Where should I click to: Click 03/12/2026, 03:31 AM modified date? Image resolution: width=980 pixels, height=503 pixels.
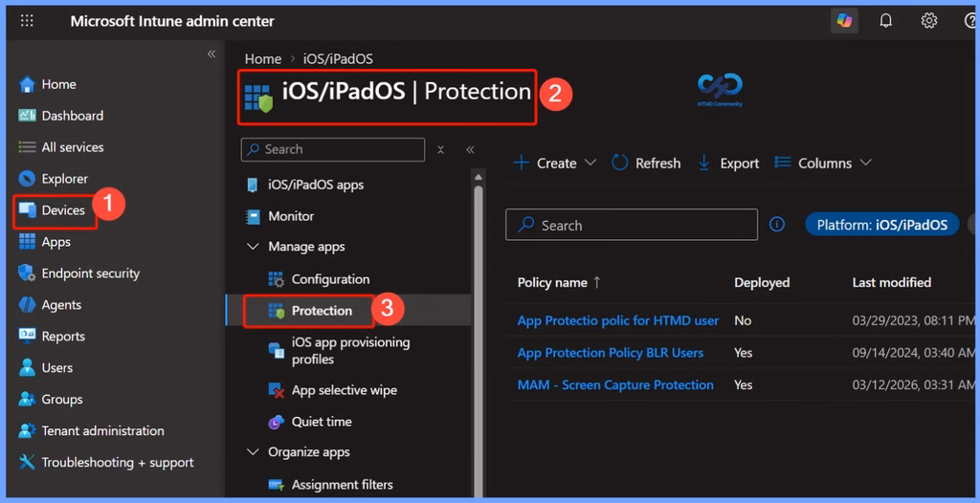point(914,385)
